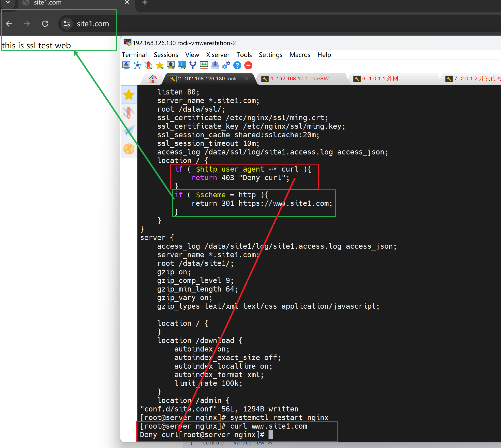Open the Sessions star toolbar dropdown
The width and height of the screenshot is (501, 448).
(x=160, y=66)
